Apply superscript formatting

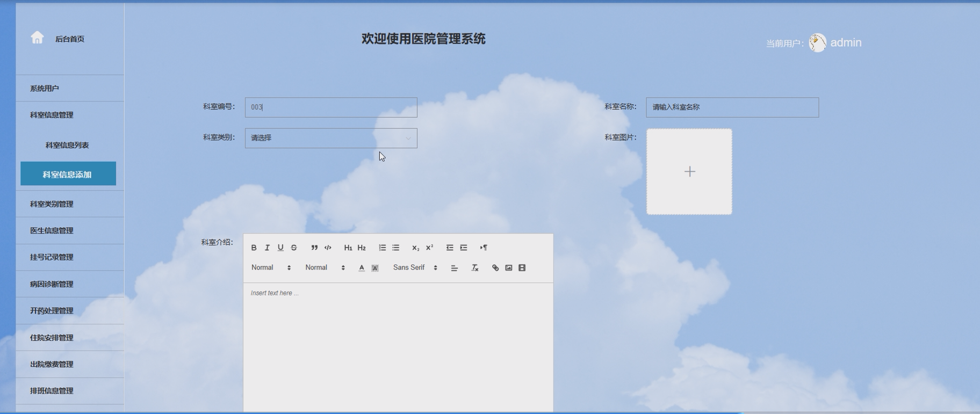coord(429,248)
